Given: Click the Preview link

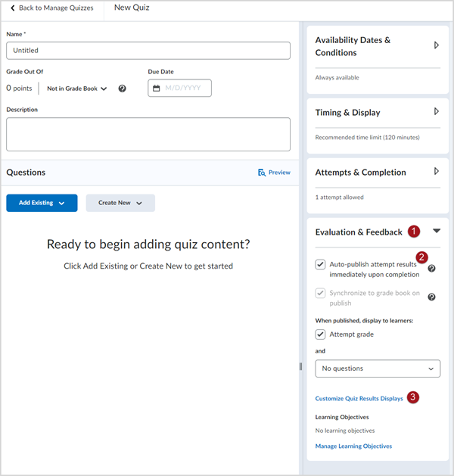Looking at the screenshot, I should 274,173.
